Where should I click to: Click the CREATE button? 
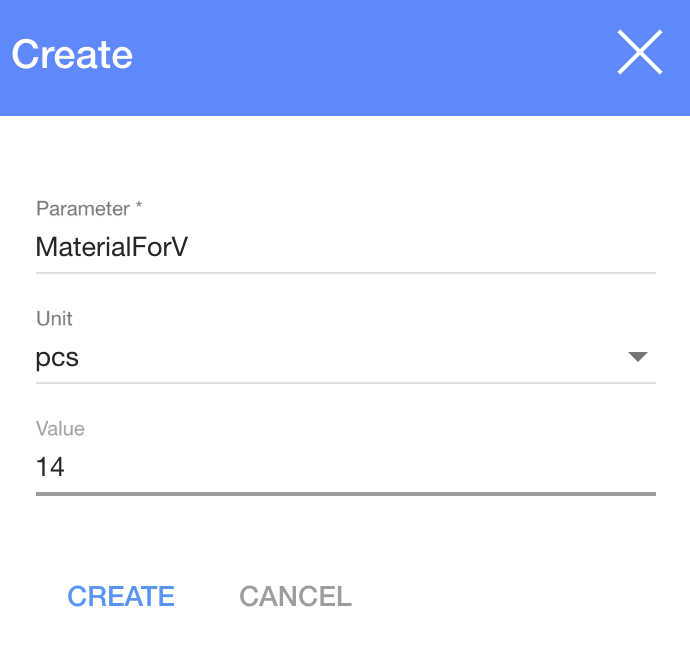(x=121, y=597)
